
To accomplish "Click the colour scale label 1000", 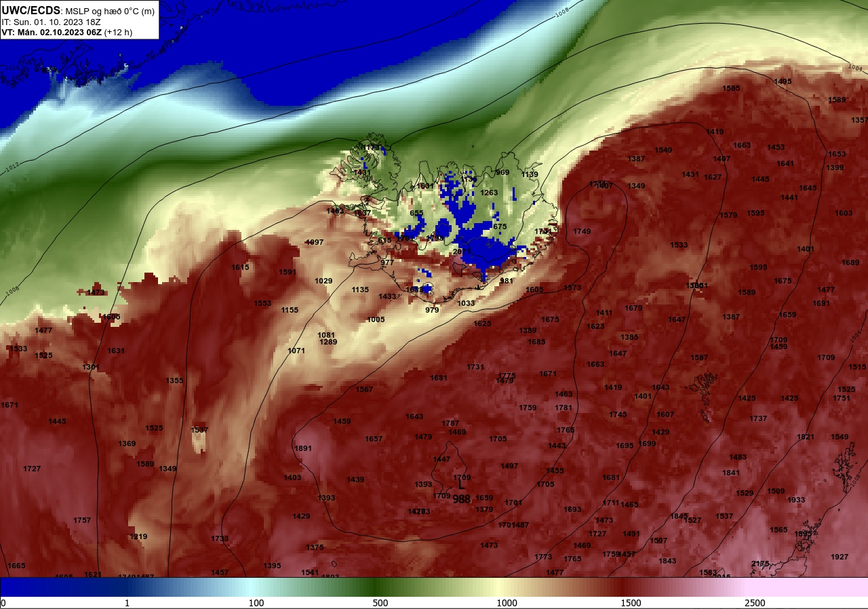I will pyautogui.click(x=507, y=603).
